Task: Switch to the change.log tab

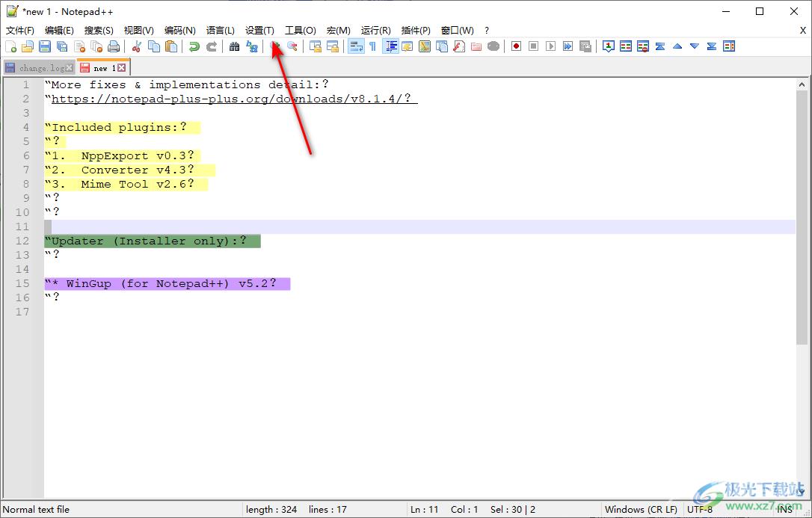Action: (39, 68)
